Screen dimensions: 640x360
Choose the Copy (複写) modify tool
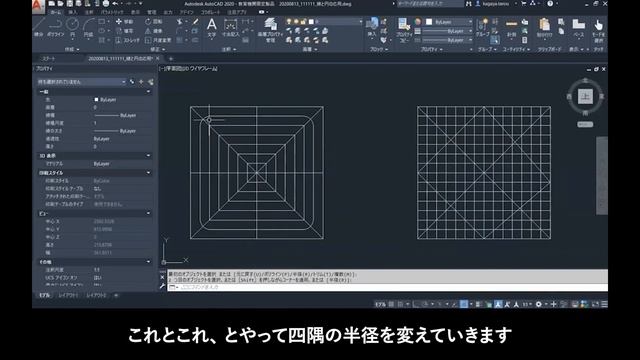pyautogui.click(x=124, y=31)
